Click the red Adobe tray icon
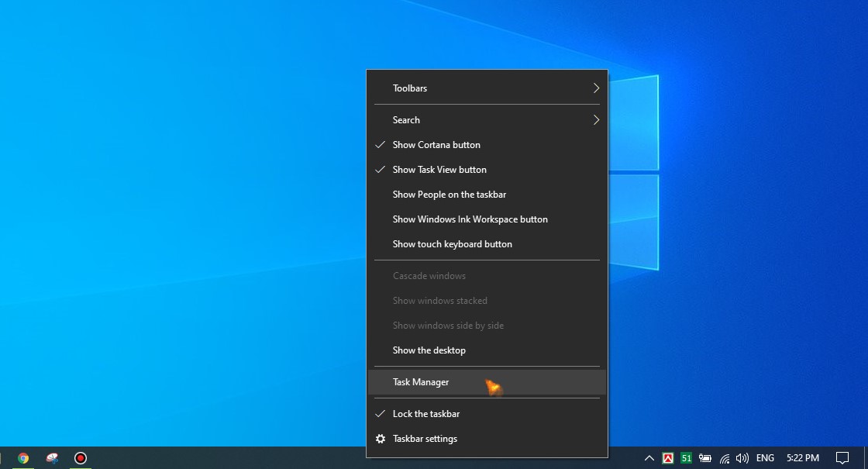The image size is (868, 469). pyautogui.click(x=667, y=458)
